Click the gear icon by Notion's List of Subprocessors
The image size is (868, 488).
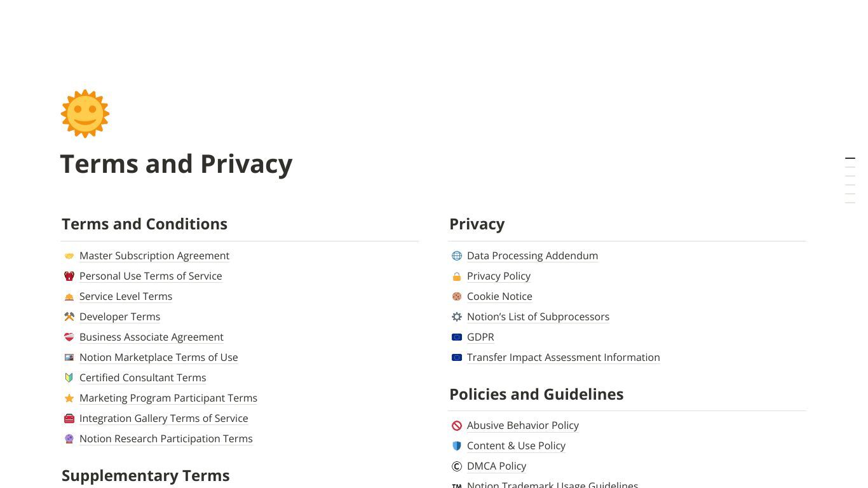[x=457, y=317]
